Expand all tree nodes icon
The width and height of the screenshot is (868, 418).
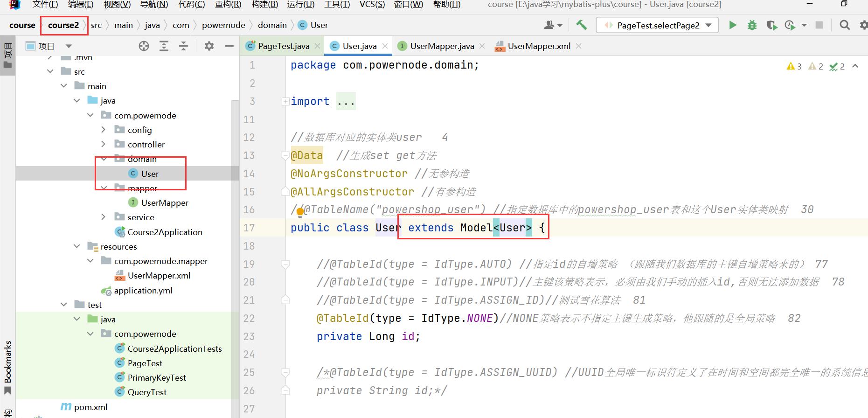(164, 46)
